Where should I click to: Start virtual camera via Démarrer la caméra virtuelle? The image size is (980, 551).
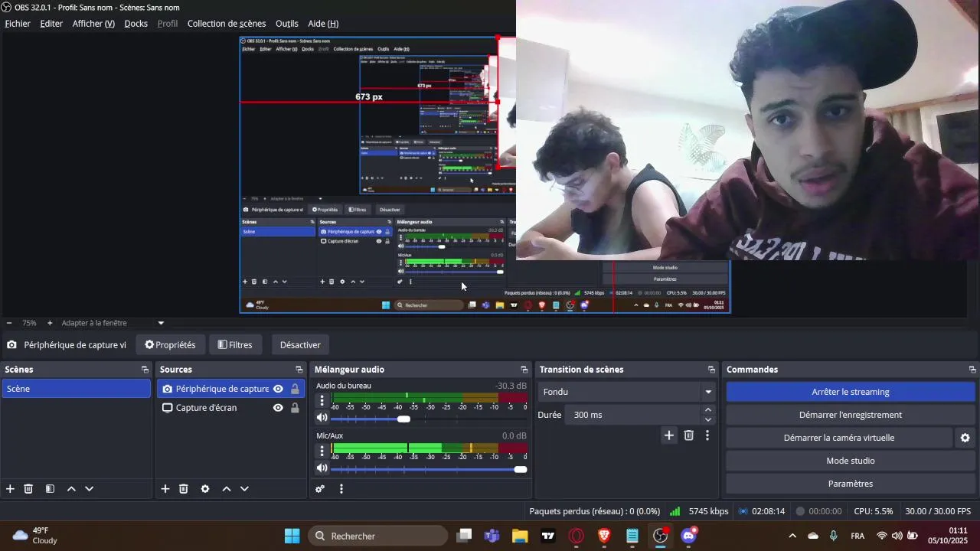839,438
